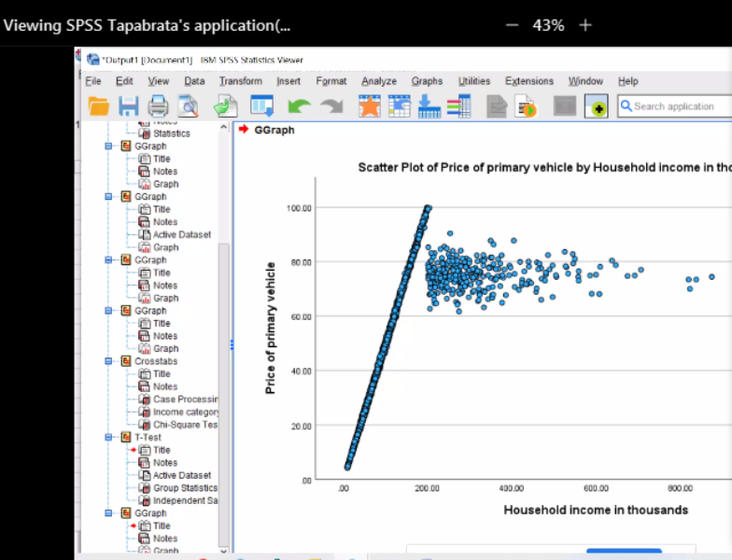Click the orange star toolbar icon
The image size is (732, 560).
(x=370, y=106)
